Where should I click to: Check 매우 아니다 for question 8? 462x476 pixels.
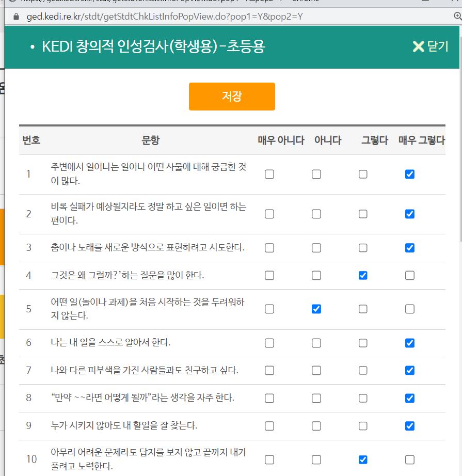click(x=269, y=398)
